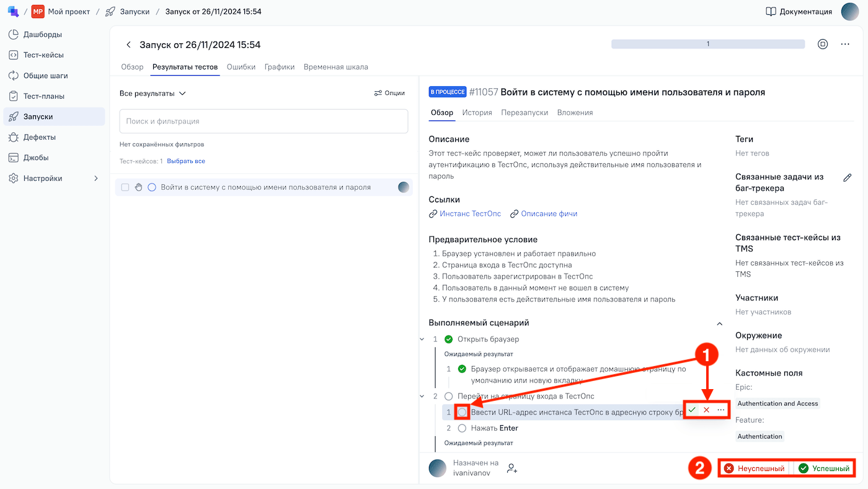Edit linked bug tracker issues pencil icon
Viewport: 868px width, 489px height.
848,178
